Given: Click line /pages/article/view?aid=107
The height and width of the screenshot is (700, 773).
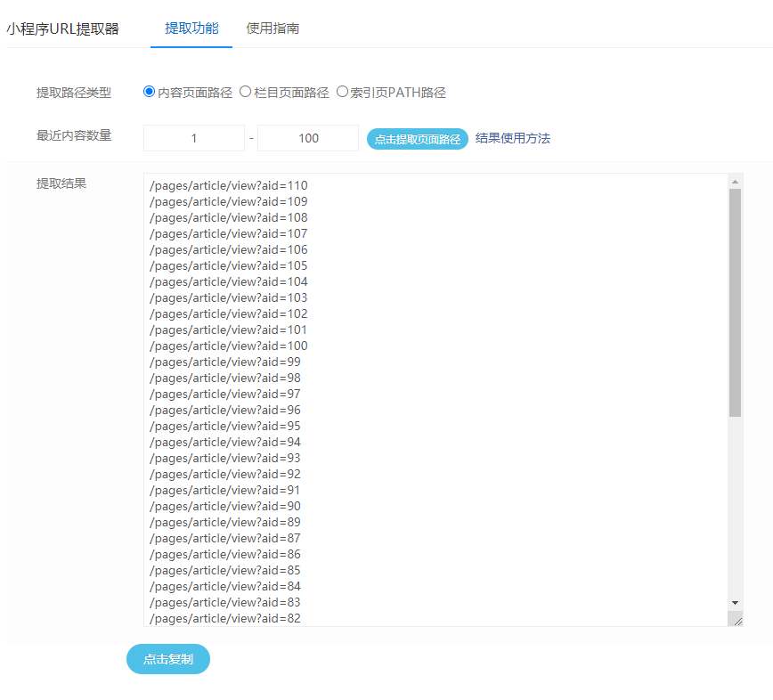Looking at the screenshot, I should (228, 233).
